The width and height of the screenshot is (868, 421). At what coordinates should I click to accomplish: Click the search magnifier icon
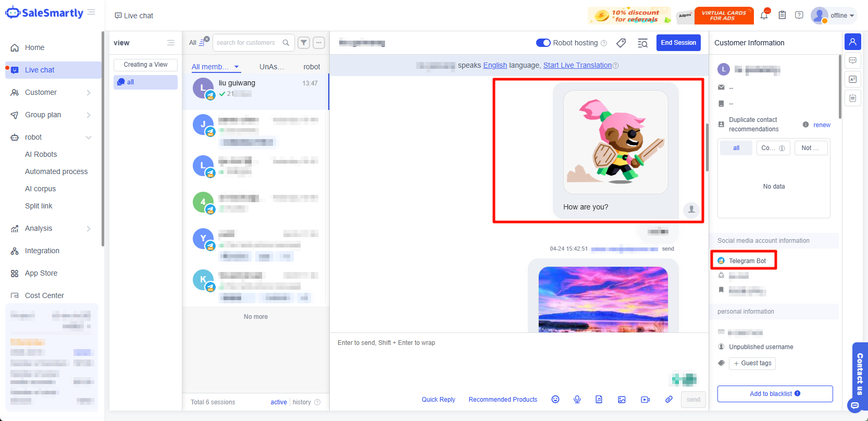click(286, 43)
